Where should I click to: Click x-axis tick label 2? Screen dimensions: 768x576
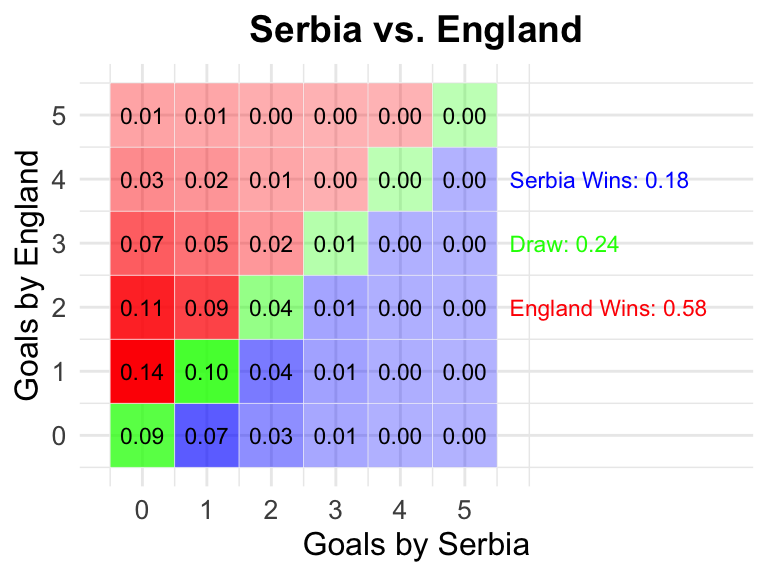coord(271,510)
